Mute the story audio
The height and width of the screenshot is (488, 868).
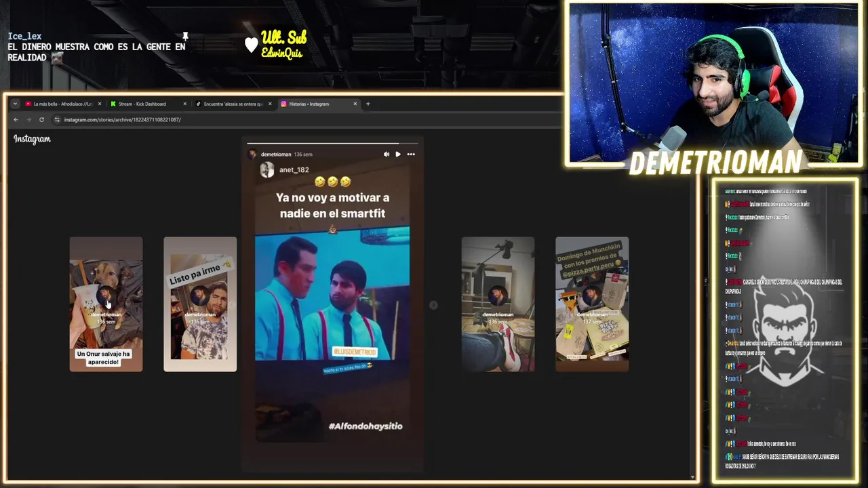point(387,155)
